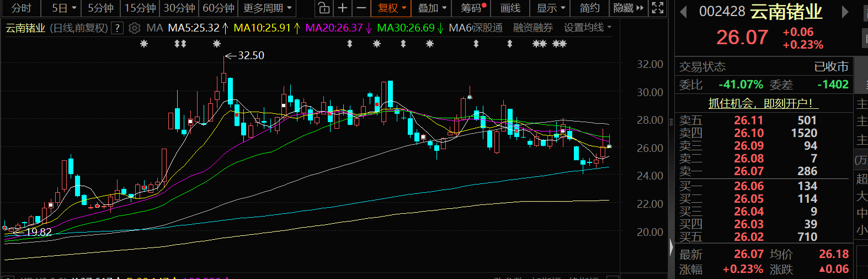Go to previous stock with left arrow

(684, 12)
